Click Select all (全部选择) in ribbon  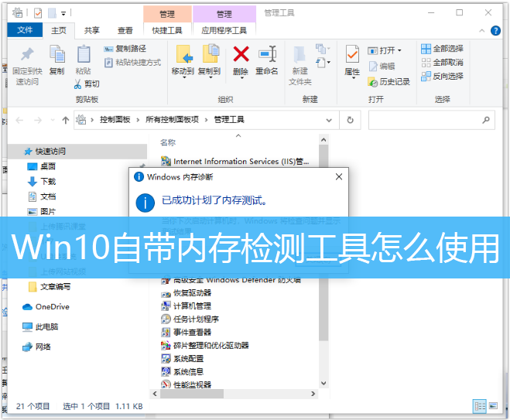tap(442, 49)
